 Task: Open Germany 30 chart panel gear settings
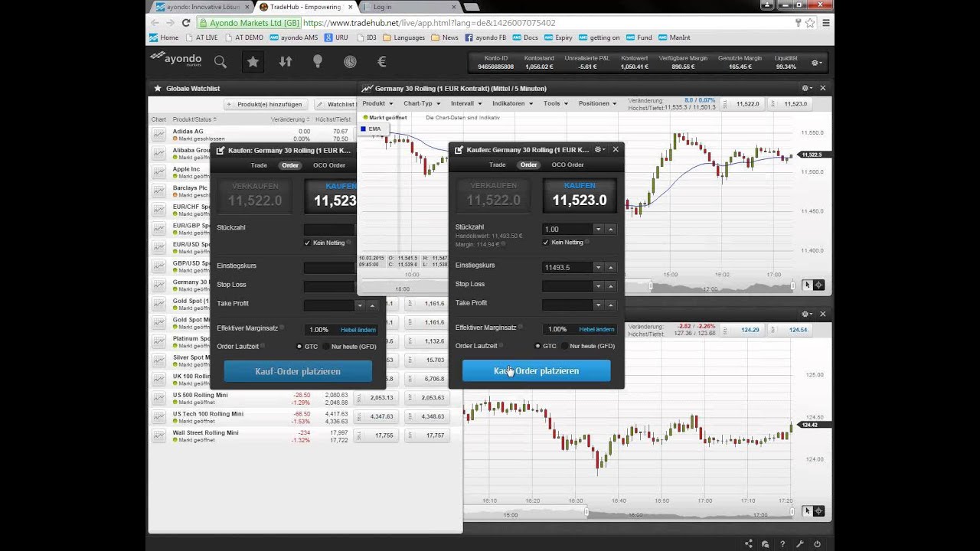tap(806, 88)
